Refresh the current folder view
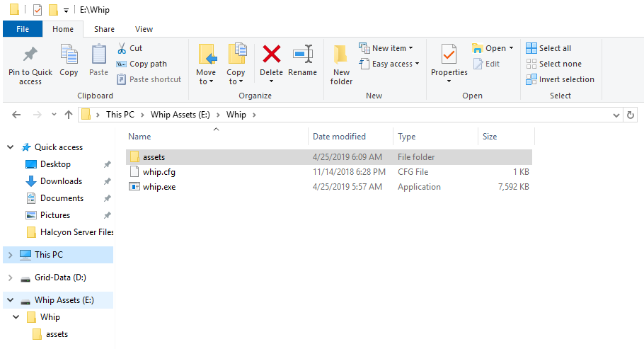Viewport: 644px width, 349px height. pos(631,115)
